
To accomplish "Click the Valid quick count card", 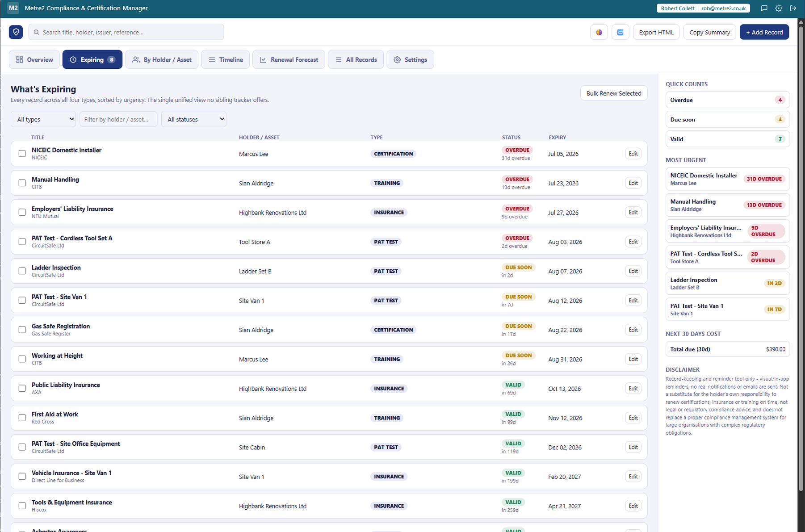I will (x=728, y=139).
